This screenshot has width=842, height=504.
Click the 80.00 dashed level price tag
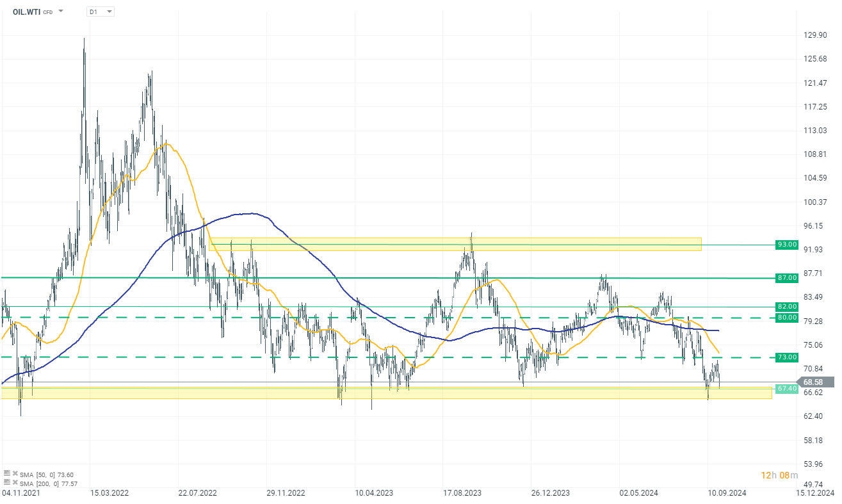point(787,318)
